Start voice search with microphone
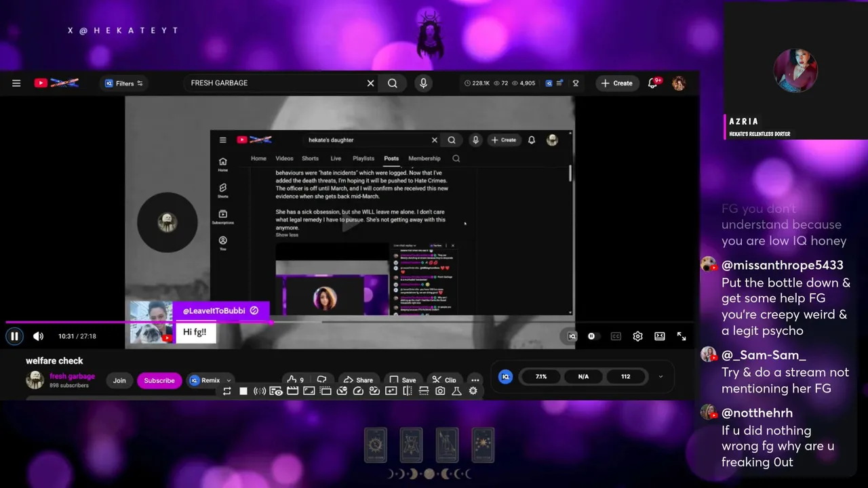The image size is (868, 488). pos(423,83)
